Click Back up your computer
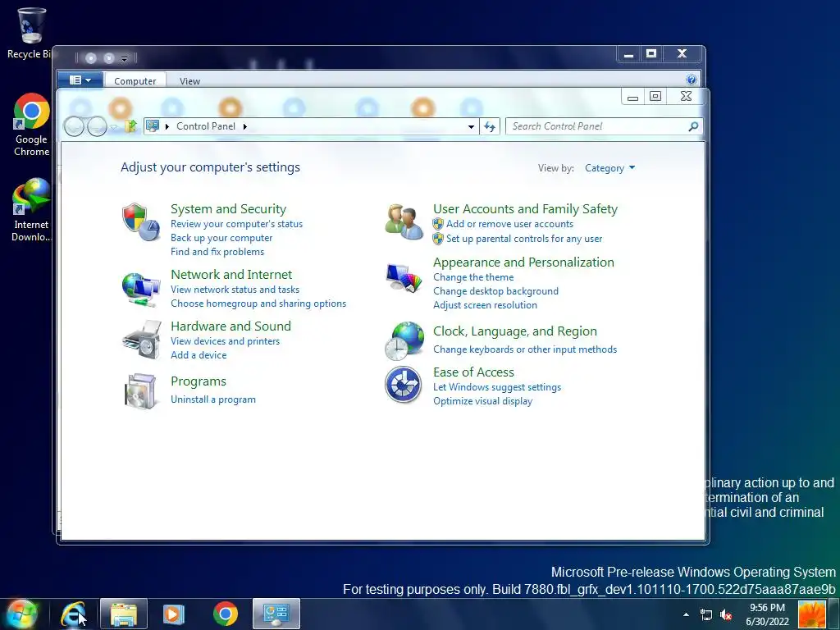The image size is (840, 630). (x=221, y=238)
